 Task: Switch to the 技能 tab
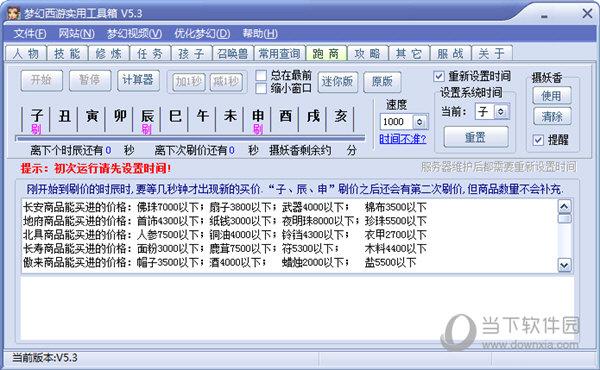[67, 54]
